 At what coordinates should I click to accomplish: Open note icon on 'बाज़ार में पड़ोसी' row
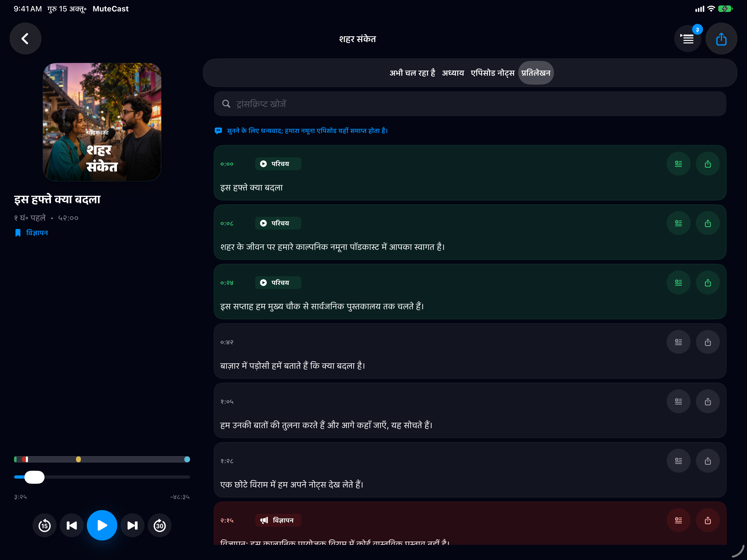click(678, 342)
